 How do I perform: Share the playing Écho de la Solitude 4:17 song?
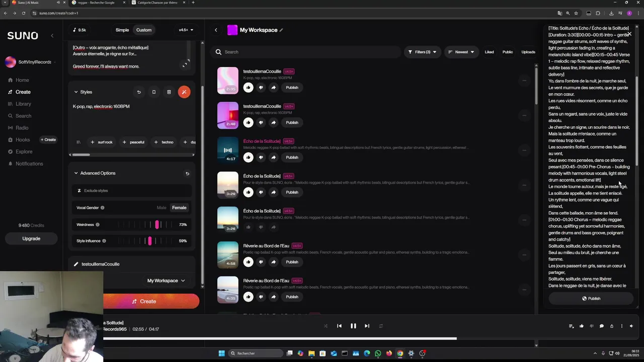coord(273,157)
